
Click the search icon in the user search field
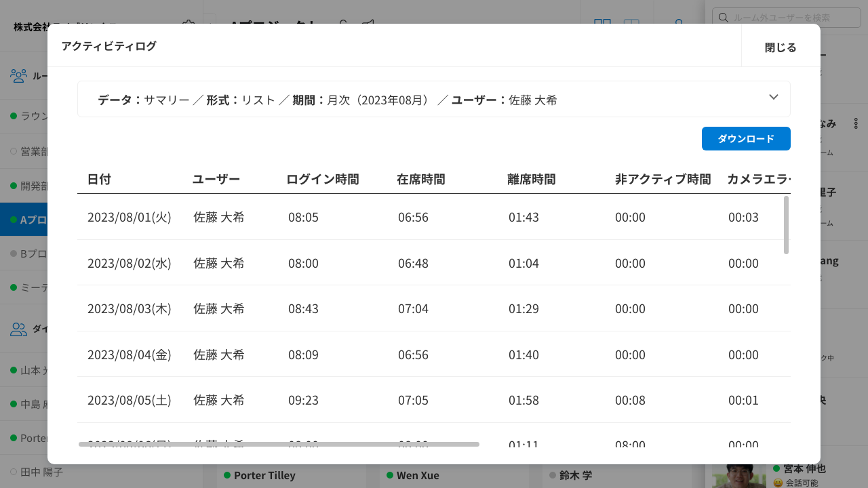(724, 18)
